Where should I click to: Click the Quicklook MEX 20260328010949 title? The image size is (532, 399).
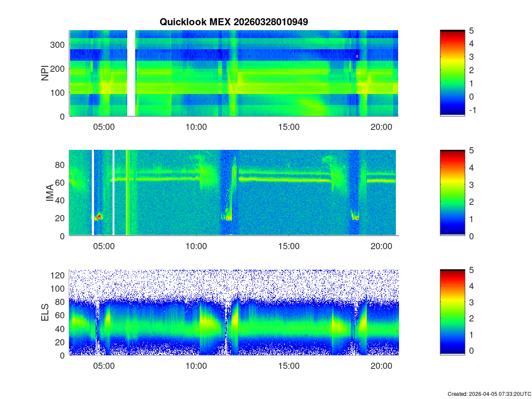point(234,22)
